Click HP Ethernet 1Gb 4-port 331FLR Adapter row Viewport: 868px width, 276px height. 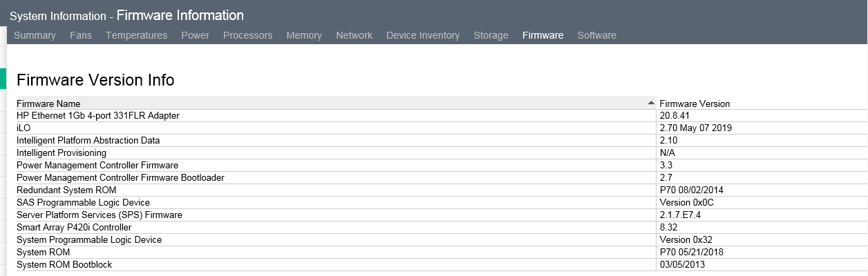pyautogui.click(x=98, y=116)
